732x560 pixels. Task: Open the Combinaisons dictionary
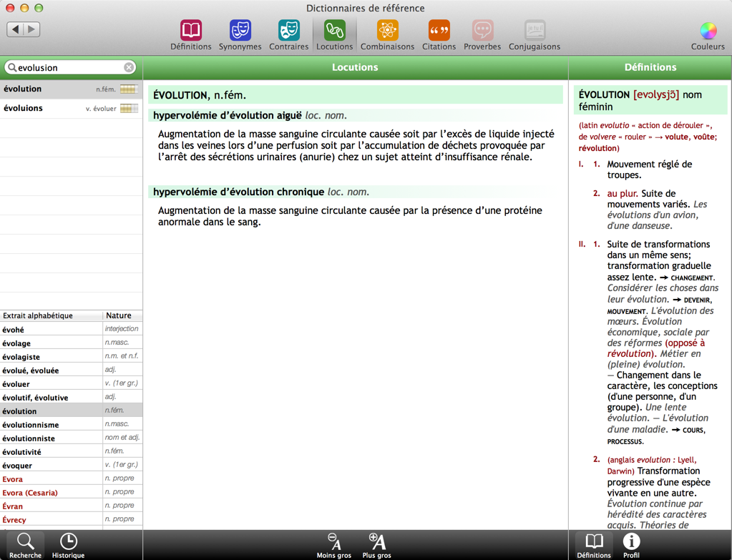tap(388, 36)
